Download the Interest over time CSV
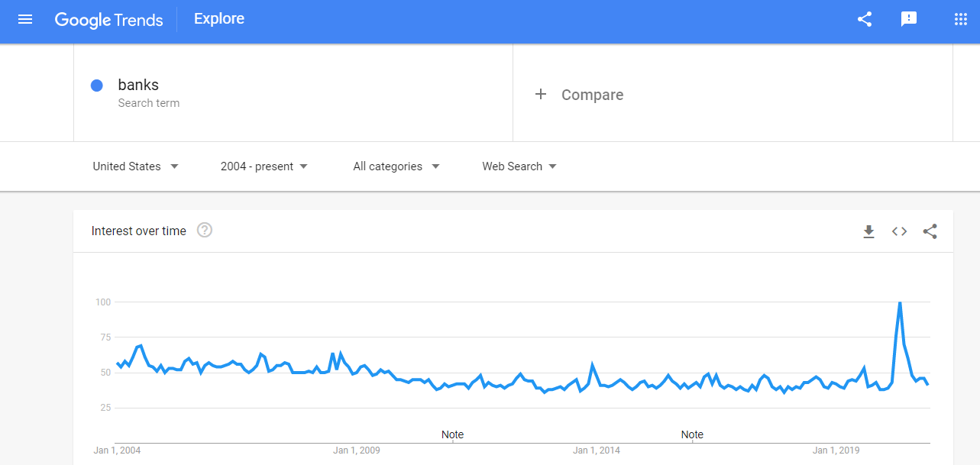 coord(868,231)
